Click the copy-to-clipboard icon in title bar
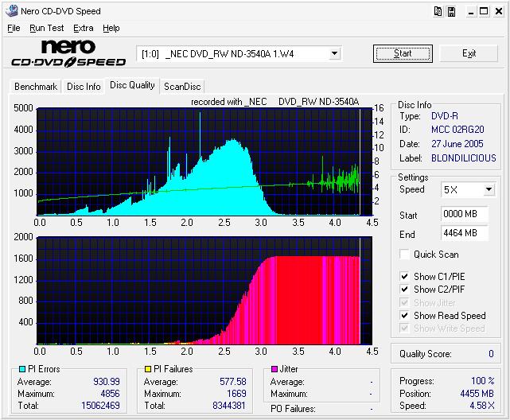The height and width of the screenshot is (420, 510). pos(438,12)
